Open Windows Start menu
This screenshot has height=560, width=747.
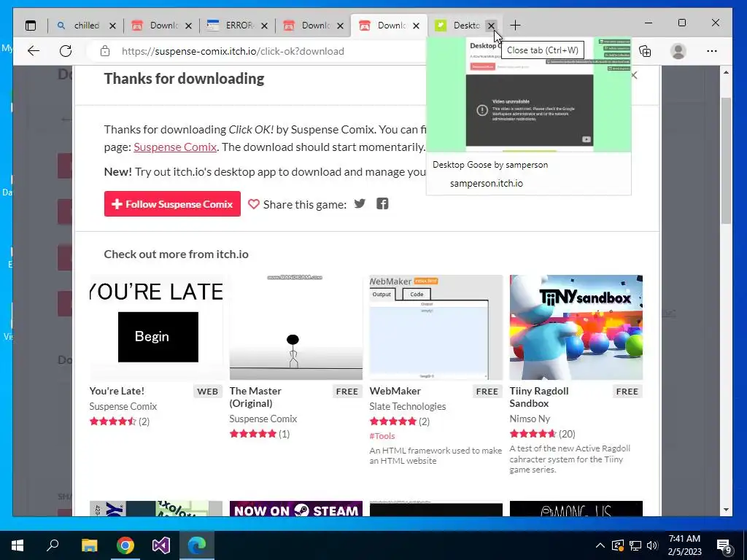18,545
